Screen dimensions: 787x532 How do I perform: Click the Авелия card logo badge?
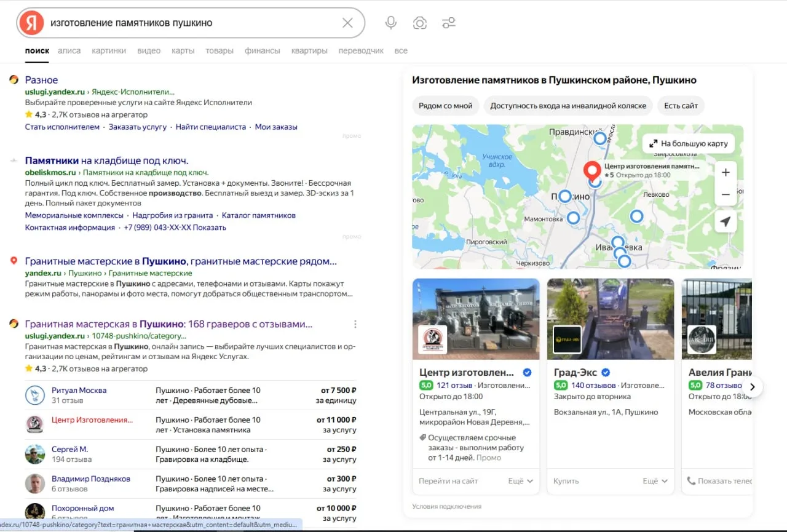pos(702,339)
